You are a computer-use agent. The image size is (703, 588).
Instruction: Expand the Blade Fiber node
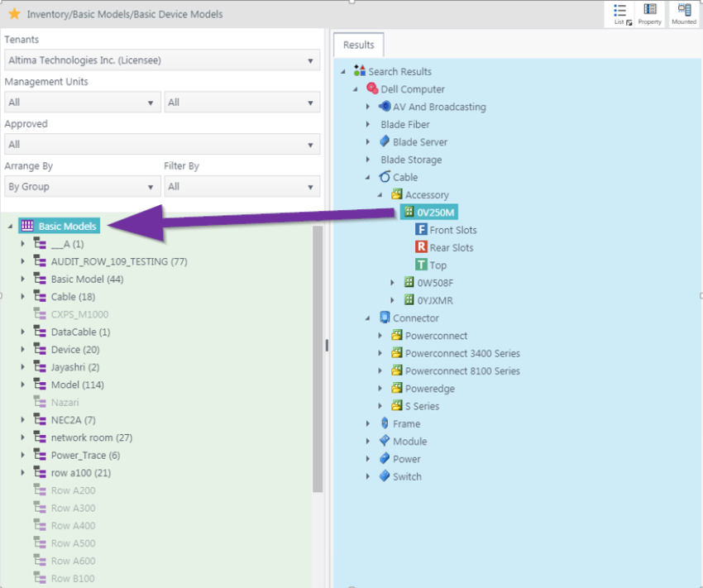tap(368, 124)
